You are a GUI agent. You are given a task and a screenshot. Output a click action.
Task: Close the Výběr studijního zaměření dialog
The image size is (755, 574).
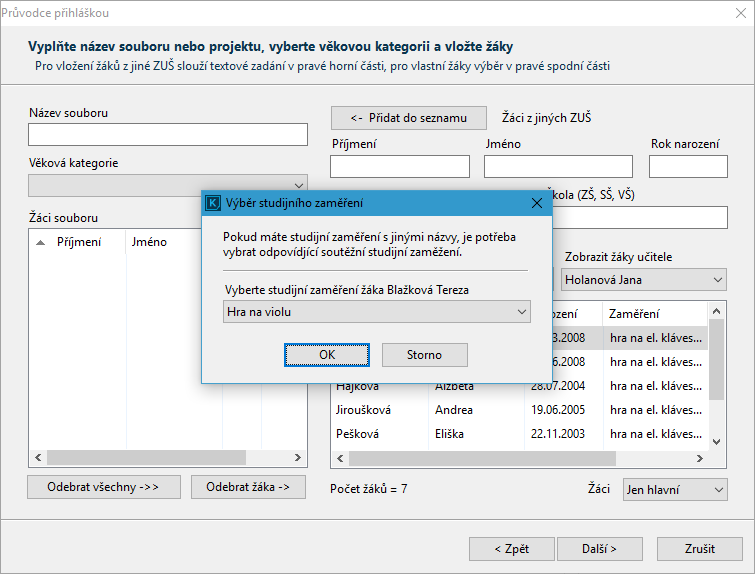(x=537, y=203)
